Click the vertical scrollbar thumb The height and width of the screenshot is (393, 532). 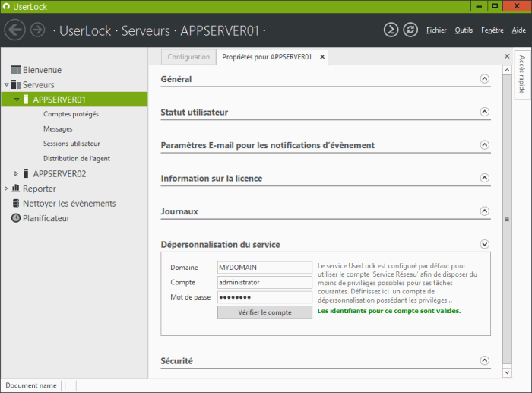coord(507,219)
